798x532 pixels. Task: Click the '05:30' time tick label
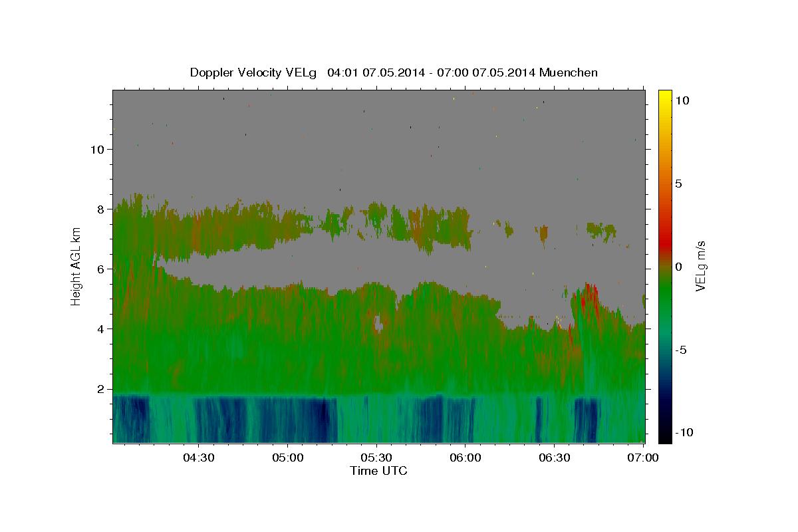click(x=376, y=458)
